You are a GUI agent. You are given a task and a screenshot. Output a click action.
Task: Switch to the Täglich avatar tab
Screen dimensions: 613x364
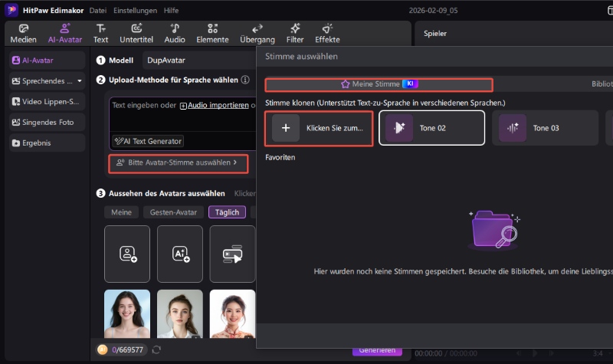(x=227, y=212)
